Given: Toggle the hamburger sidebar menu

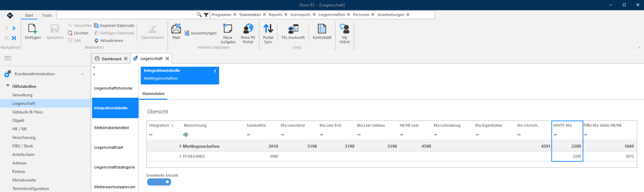Looking at the screenshot, I should (x=8, y=58).
